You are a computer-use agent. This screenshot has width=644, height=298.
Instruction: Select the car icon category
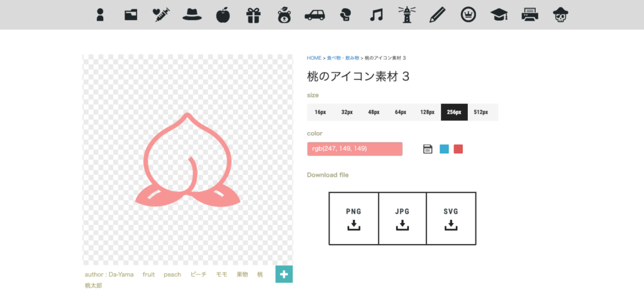tap(314, 14)
